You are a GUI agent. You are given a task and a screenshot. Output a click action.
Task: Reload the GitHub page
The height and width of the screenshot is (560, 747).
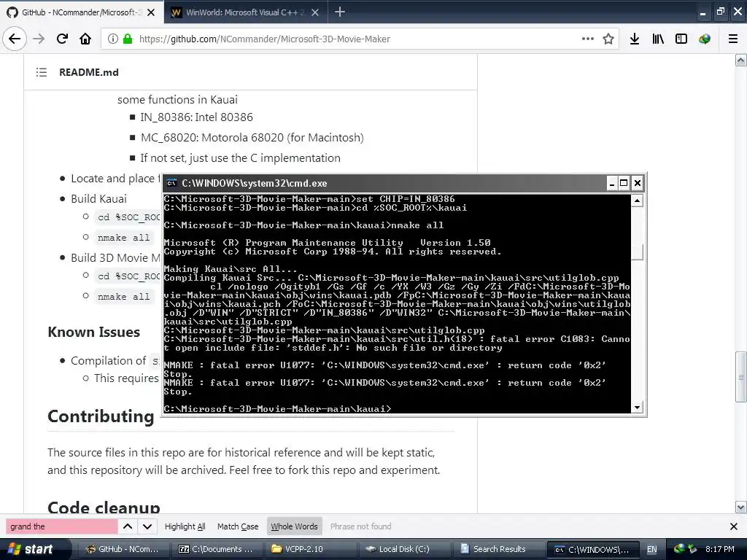[x=63, y=39]
